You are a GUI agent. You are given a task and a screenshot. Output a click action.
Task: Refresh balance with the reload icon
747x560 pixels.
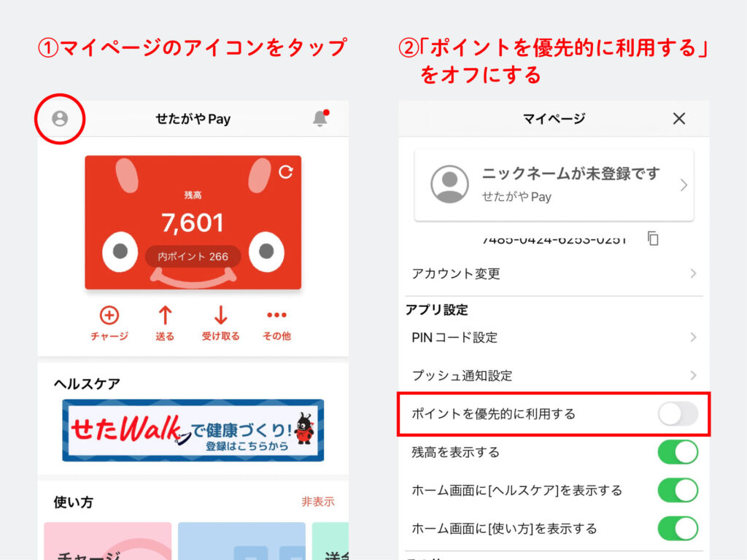[x=286, y=172]
